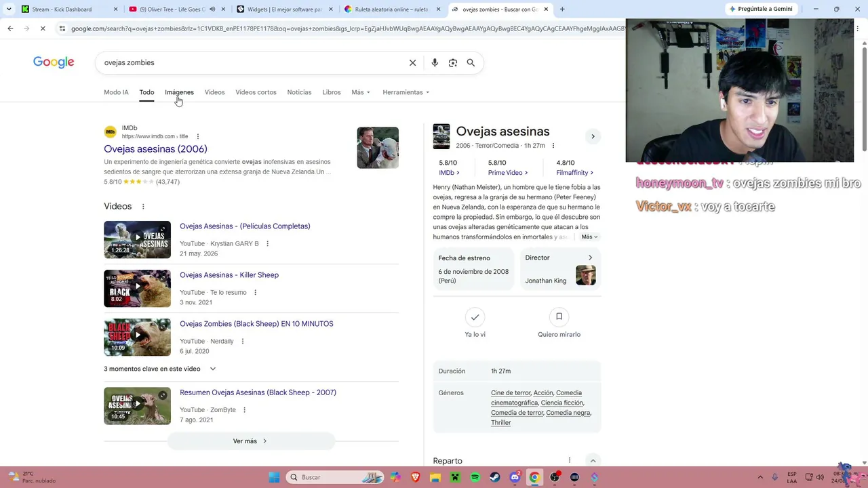Stop loading the page
Screen dimensions: 868x488
42,28
